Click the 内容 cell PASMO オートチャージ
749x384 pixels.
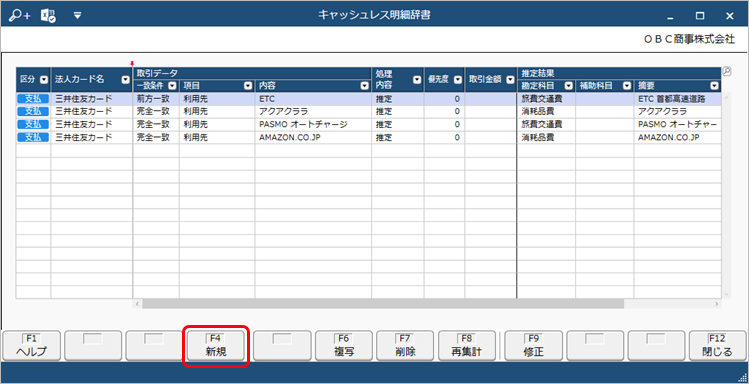coord(313,125)
